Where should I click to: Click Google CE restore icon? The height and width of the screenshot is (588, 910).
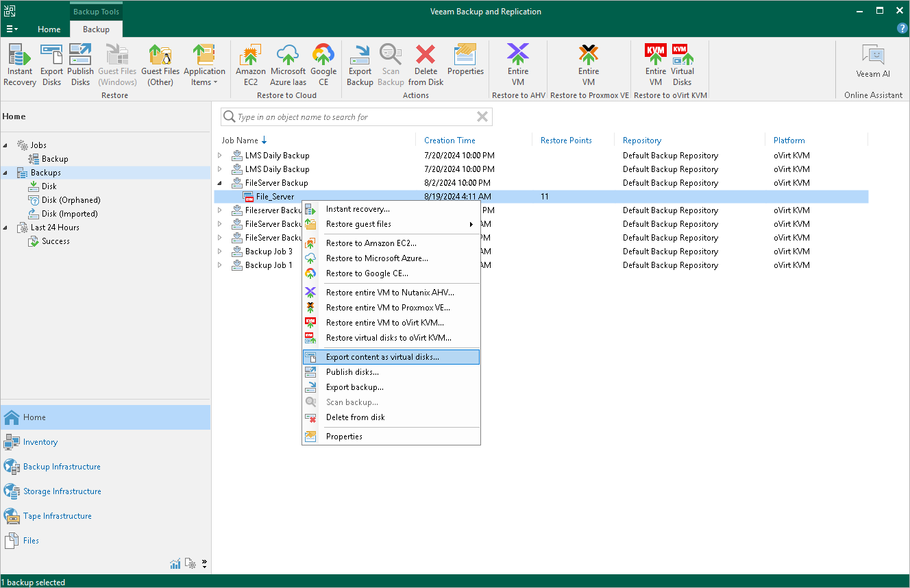(323, 65)
